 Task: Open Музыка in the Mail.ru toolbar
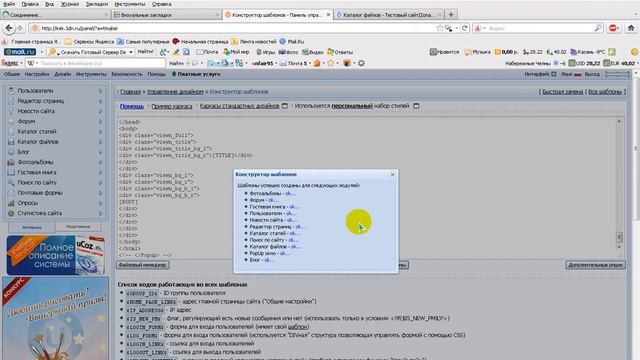pyautogui.click(x=478, y=52)
